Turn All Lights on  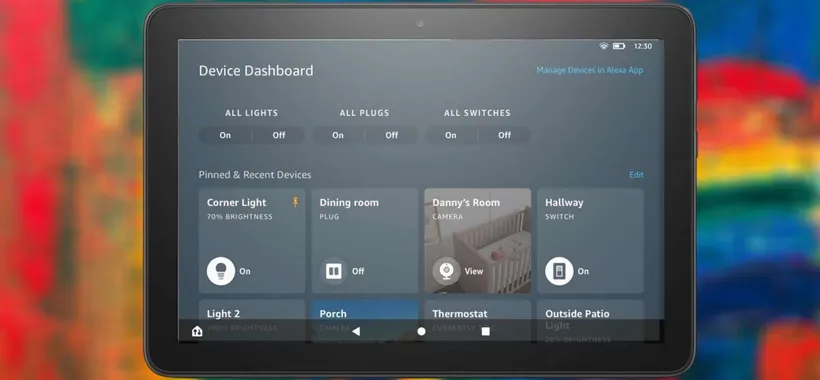pos(225,135)
